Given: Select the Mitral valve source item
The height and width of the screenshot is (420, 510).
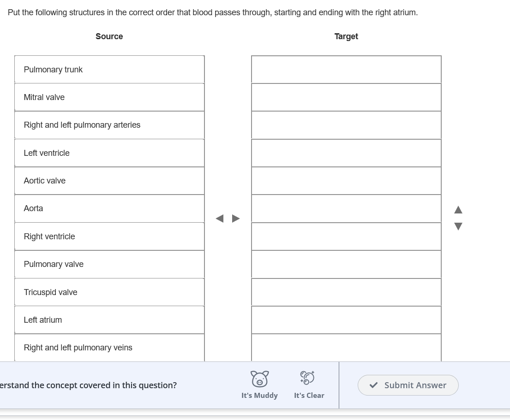Looking at the screenshot, I should [109, 97].
